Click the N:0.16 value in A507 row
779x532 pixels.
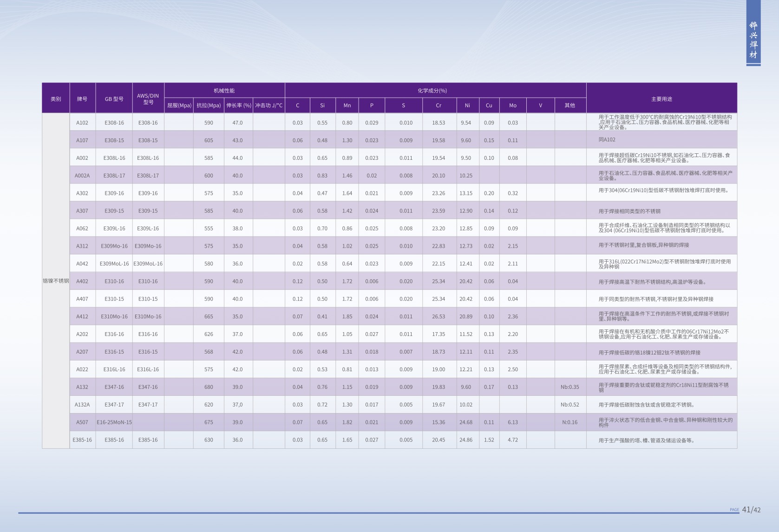(570, 422)
